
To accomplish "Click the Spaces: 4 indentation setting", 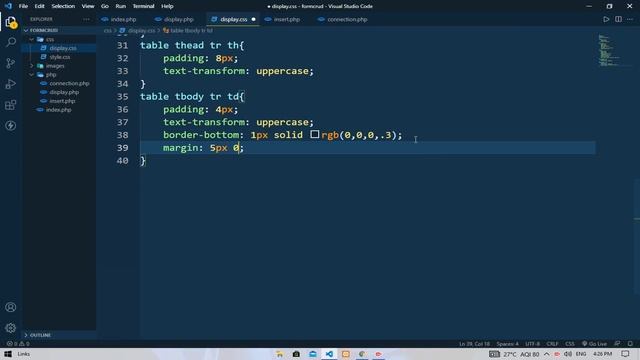I will coord(507,344).
